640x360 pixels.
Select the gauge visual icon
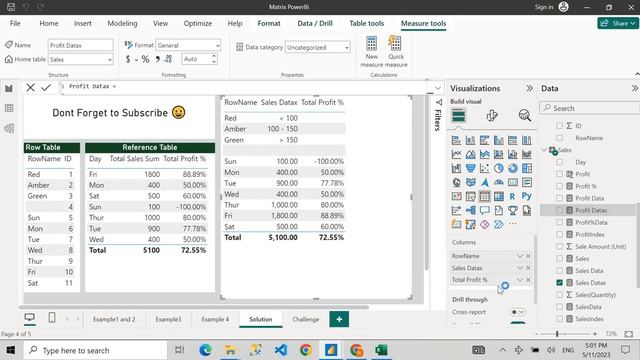499,182
